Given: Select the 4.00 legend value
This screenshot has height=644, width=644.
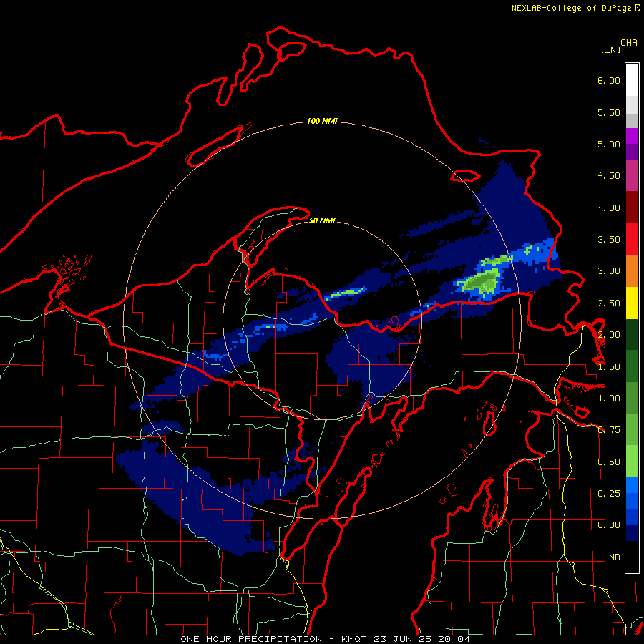Looking at the screenshot, I should point(609,208).
